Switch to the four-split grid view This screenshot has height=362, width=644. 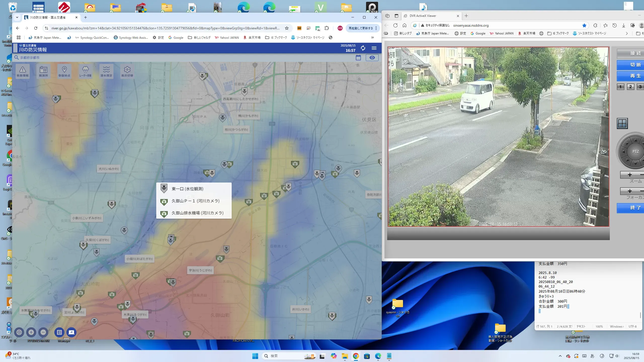point(622,123)
